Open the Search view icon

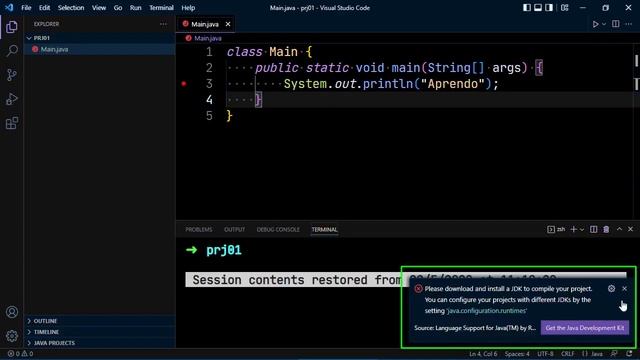pos(12,51)
